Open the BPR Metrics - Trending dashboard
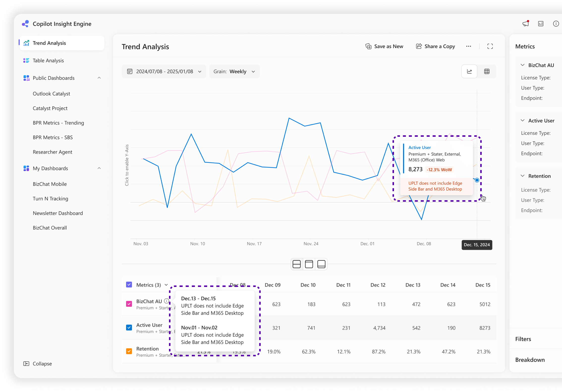 [58, 123]
